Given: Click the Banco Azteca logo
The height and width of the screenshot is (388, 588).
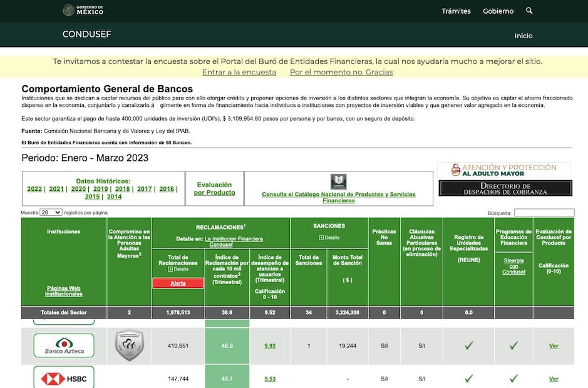Looking at the screenshot, I should coord(64,345).
